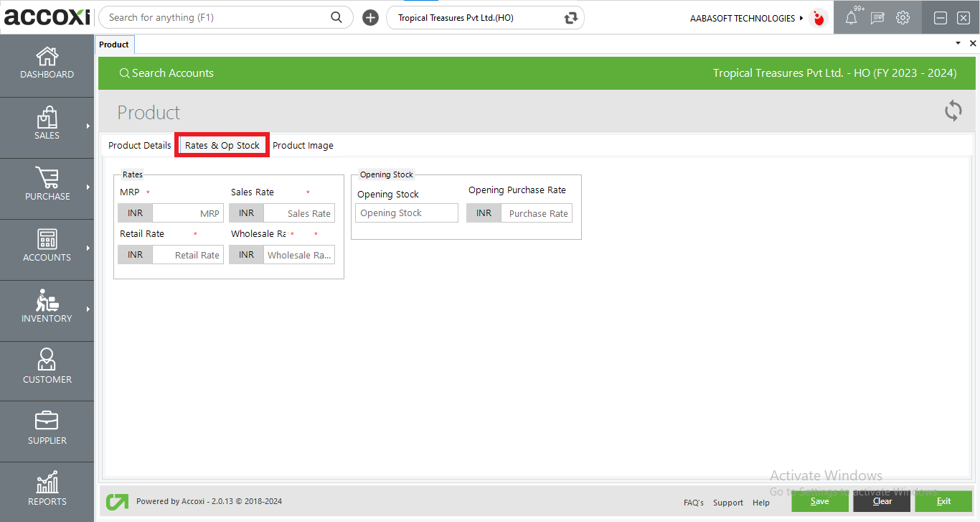
Task: Click the Reports chart icon in sidebar
Action: click(47, 483)
